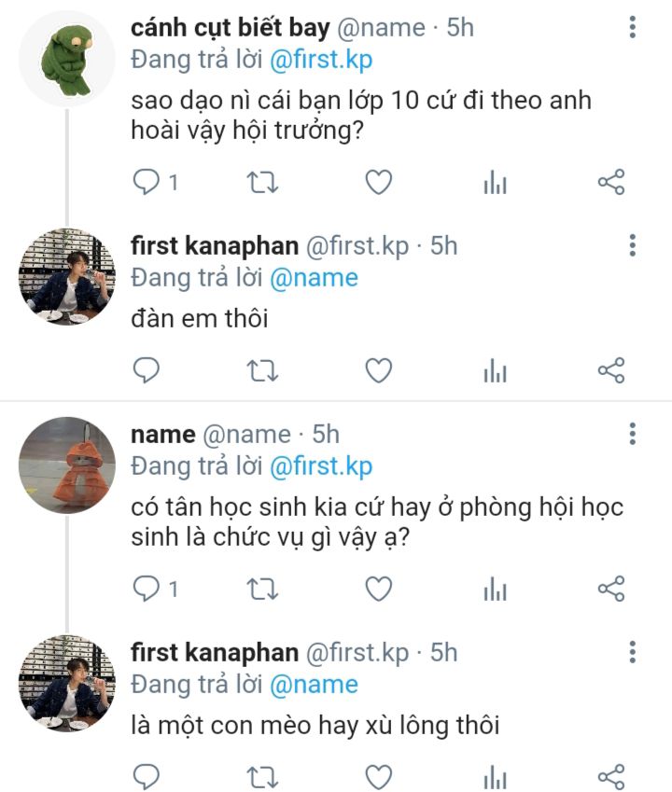The image size is (672, 792).
Task: View analytics for name's tweet
Action: (x=495, y=590)
